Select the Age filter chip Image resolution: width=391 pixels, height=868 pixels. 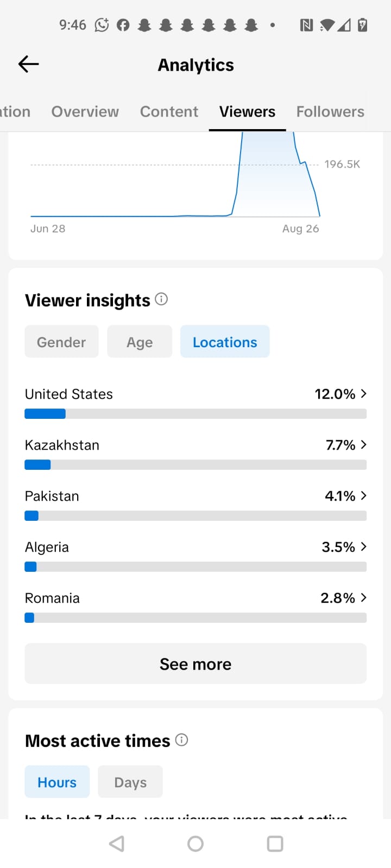(140, 341)
